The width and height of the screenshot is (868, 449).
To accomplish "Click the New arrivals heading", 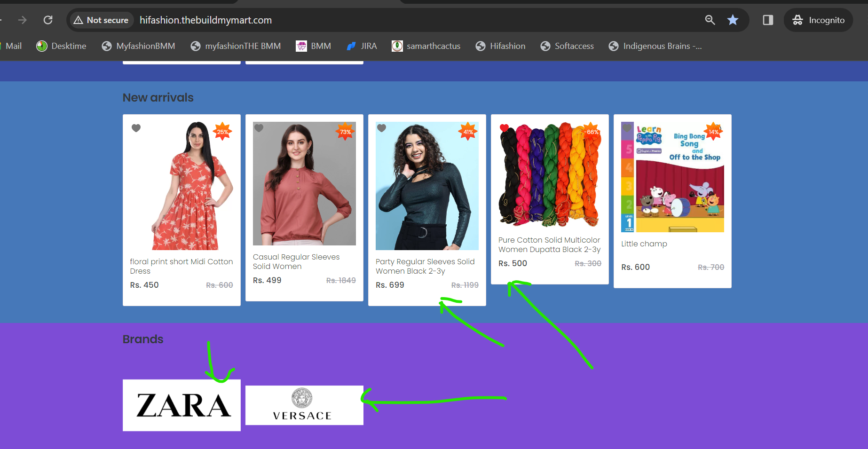I will [158, 97].
